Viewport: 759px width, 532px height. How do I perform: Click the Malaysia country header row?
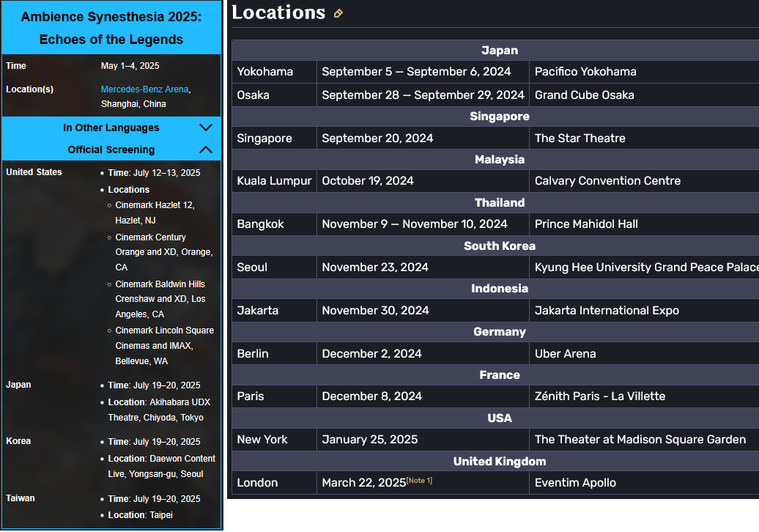point(496,160)
